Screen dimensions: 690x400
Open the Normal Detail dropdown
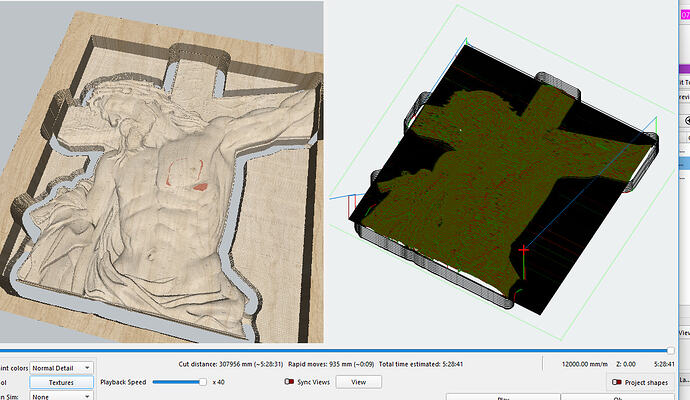coord(61,368)
